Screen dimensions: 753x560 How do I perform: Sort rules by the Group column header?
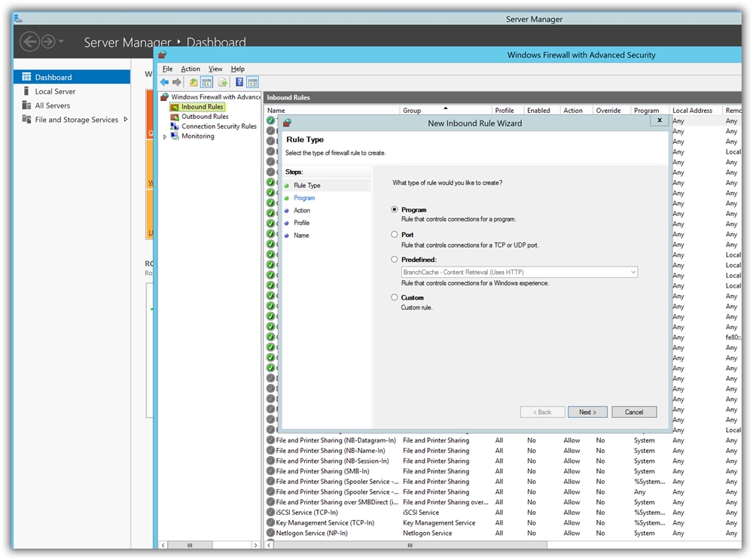[445, 111]
